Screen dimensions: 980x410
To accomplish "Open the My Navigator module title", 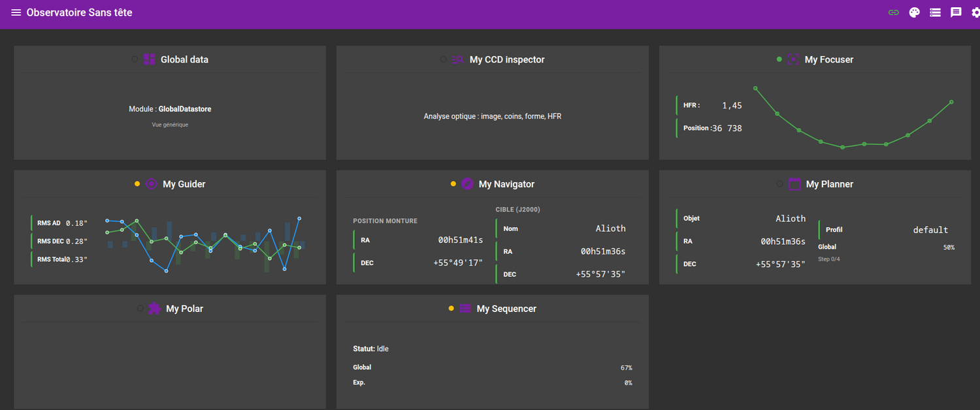I will pyautogui.click(x=506, y=184).
